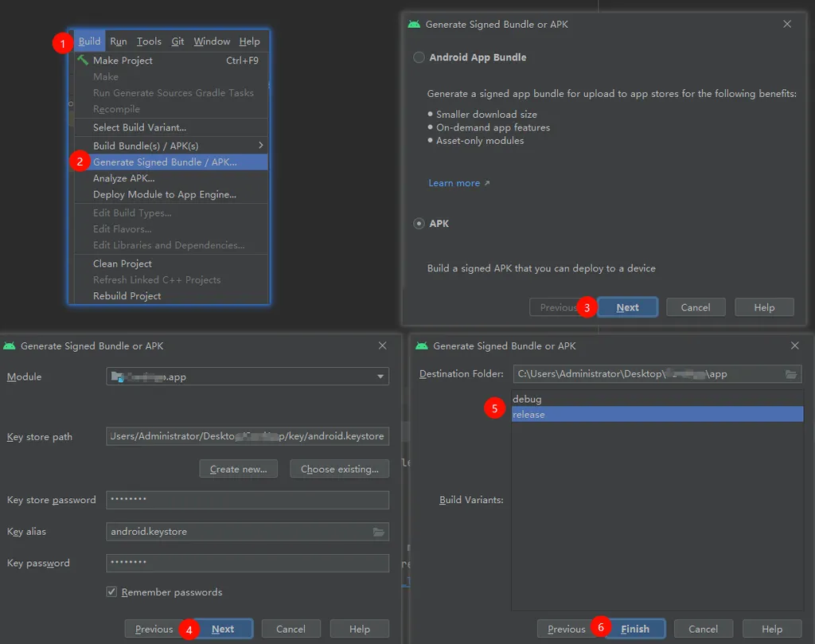Click the folder icon in Key alias field
The image size is (815, 644).
point(378,532)
